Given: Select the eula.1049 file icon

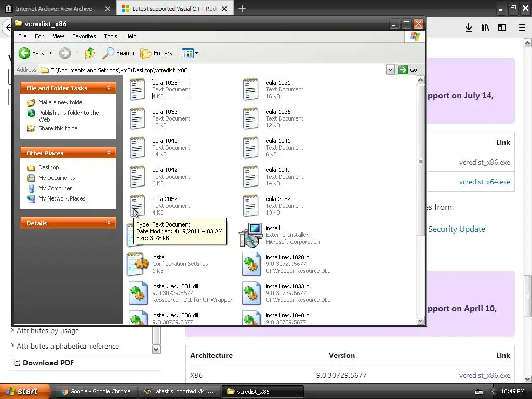Looking at the screenshot, I should coord(251,177).
